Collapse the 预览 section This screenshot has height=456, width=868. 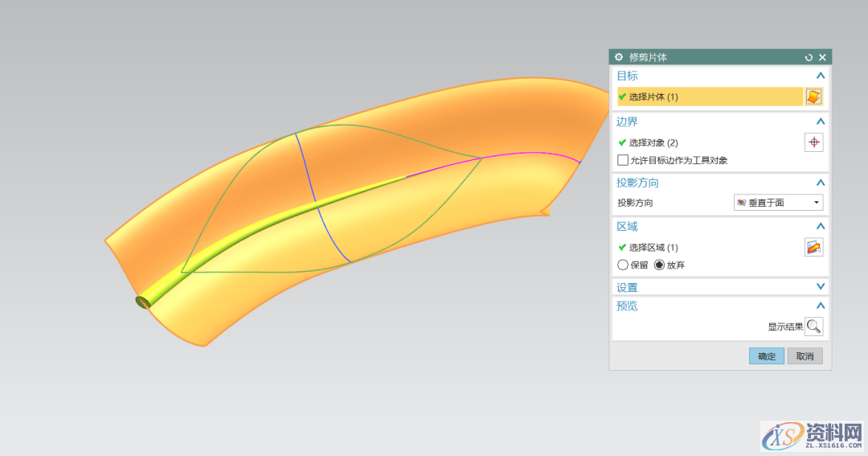coord(820,306)
